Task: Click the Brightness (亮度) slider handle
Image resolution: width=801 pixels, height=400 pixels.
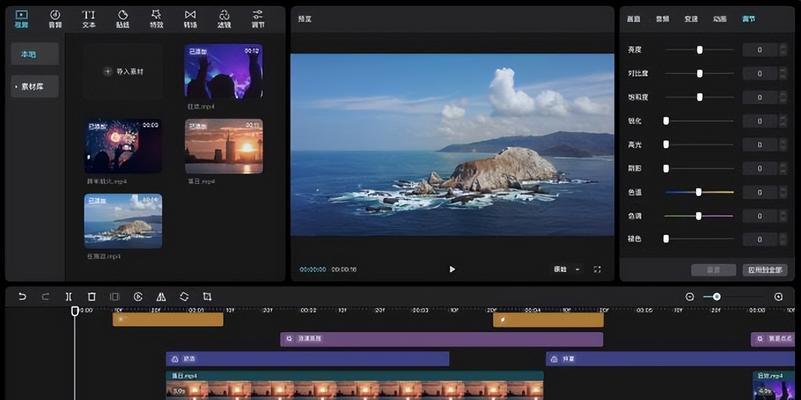Action: (x=700, y=50)
